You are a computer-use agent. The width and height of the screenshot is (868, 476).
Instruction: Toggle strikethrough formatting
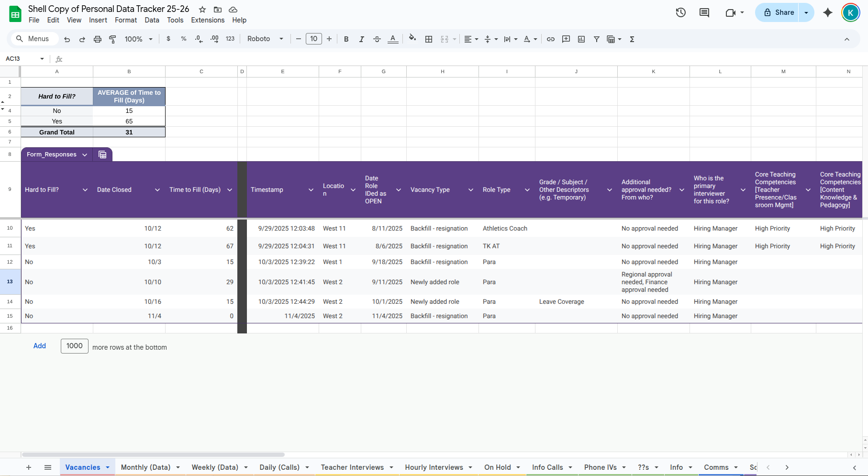[x=377, y=39]
